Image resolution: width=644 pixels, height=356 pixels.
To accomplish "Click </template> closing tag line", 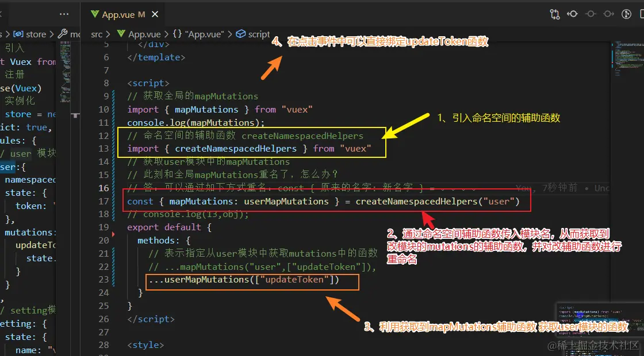I will (x=156, y=57).
